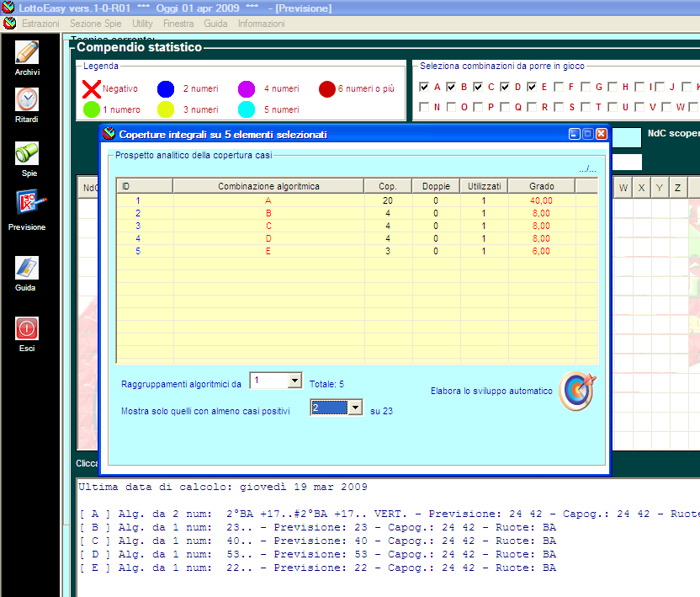Viewport: 700px width, 597px height.
Task: Enable combination G checkbox
Action: click(x=586, y=87)
